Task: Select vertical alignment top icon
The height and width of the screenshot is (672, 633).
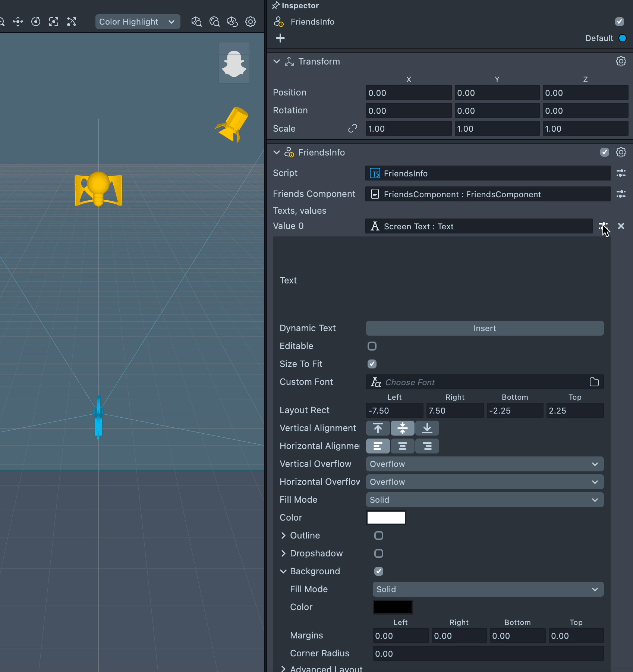Action: pyautogui.click(x=378, y=428)
